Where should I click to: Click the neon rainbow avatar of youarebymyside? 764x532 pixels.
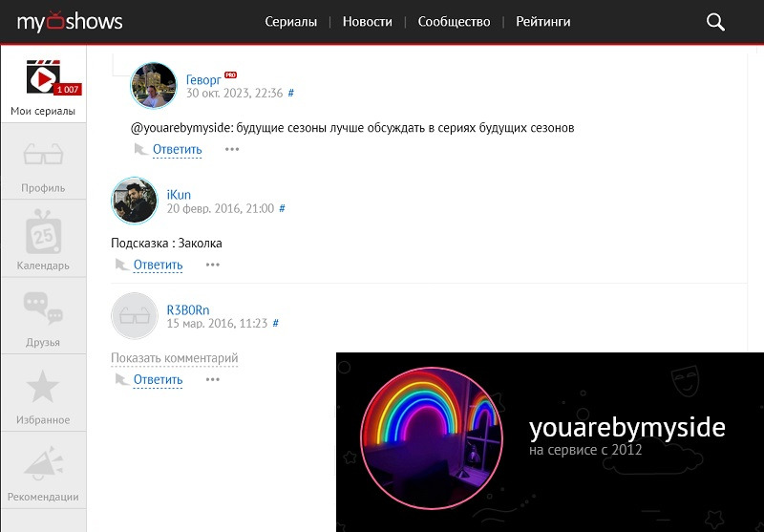[432, 438]
